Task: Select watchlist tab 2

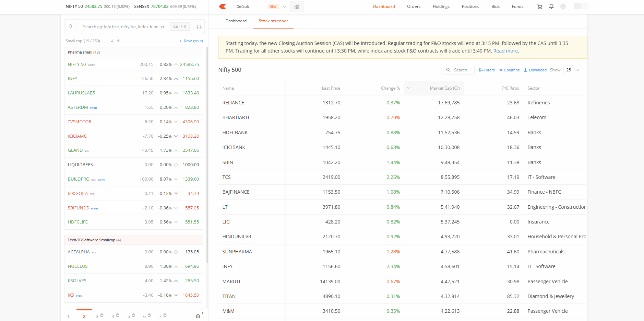Action: pyautogui.click(x=84, y=316)
